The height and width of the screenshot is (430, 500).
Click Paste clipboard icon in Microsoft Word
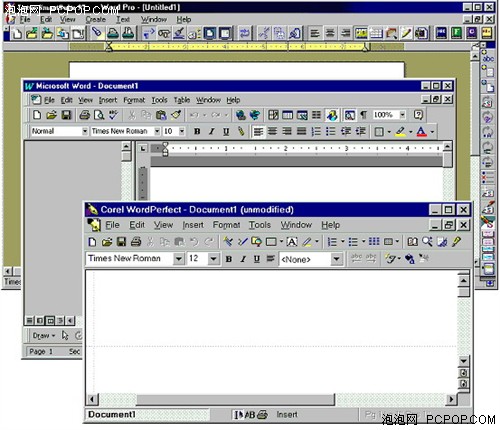pyautogui.click(x=161, y=115)
